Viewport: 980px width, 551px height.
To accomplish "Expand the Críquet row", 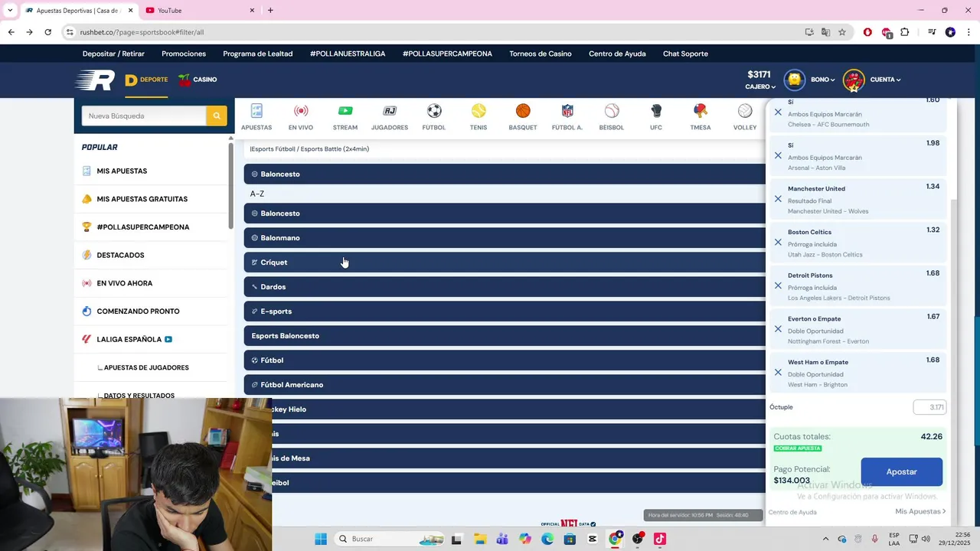I will pyautogui.click(x=505, y=262).
